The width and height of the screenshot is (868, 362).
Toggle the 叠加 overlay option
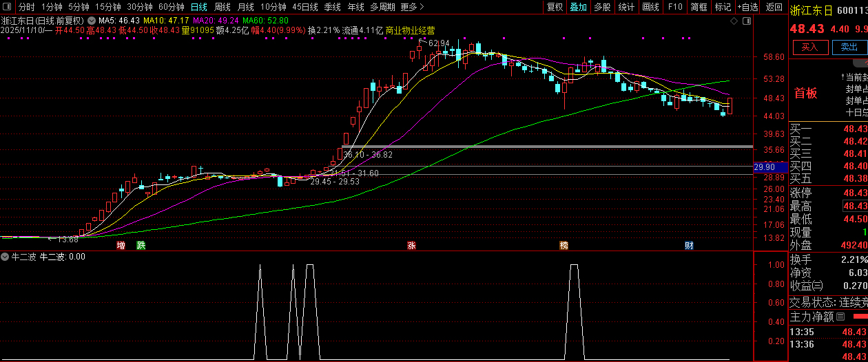pyautogui.click(x=578, y=7)
